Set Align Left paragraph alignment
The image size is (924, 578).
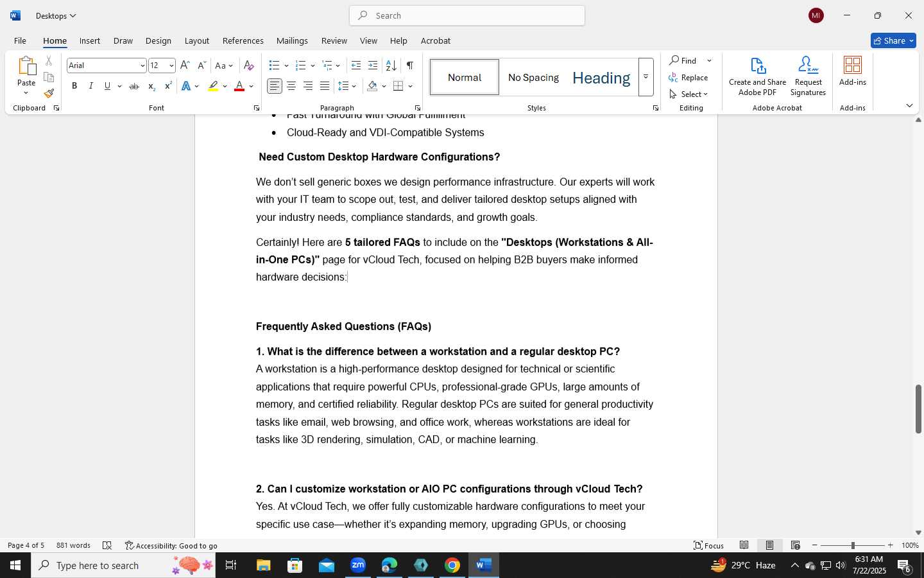tap(275, 86)
